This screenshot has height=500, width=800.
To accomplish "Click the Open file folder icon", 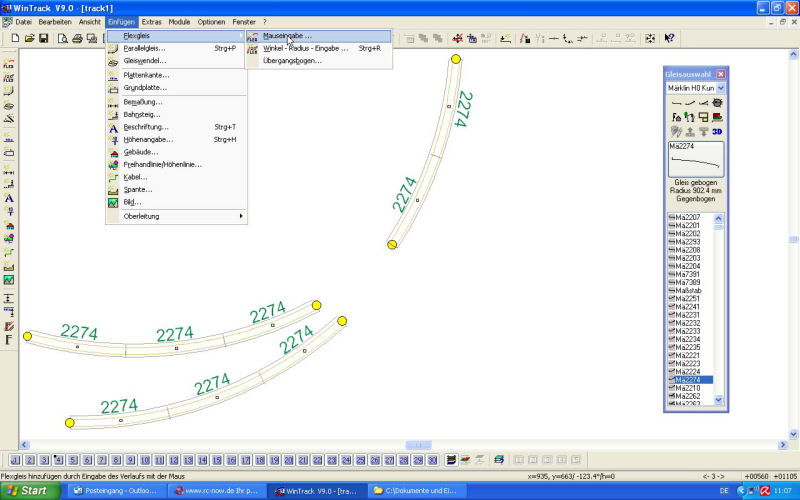I will (x=30, y=38).
